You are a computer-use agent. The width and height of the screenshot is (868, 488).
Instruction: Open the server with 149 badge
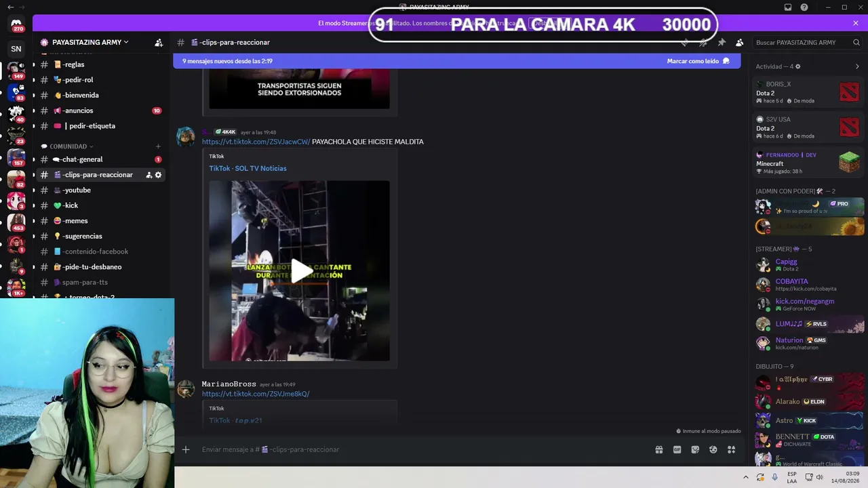[x=16, y=70]
